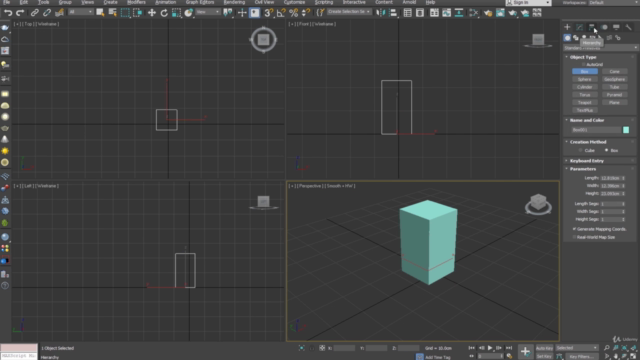This screenshot has width=640, height=360.
Task: Uncheck Generate Mapping Coords
Action: tap(575, 229)
